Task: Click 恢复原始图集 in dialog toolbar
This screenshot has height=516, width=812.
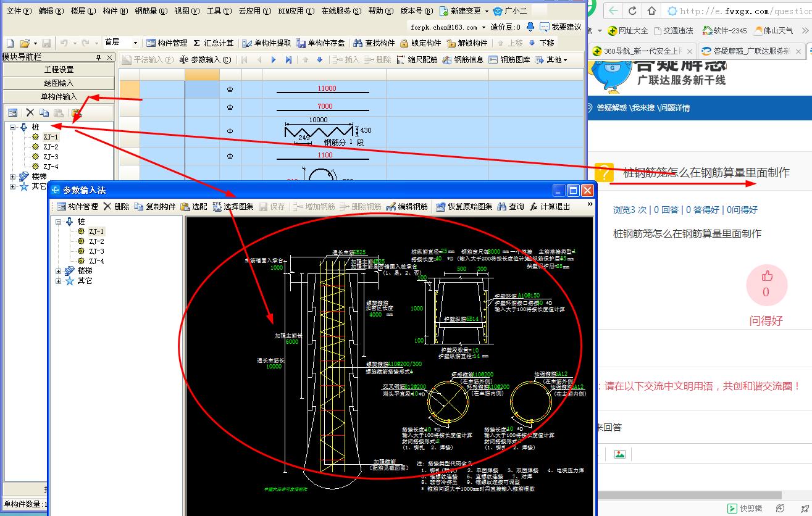Action: click(464, 207)
